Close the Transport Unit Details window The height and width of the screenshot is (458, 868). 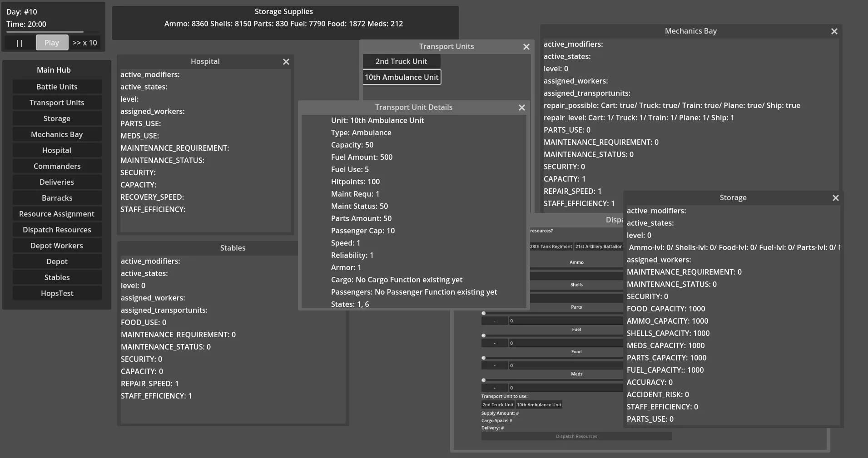pos(522,108)
